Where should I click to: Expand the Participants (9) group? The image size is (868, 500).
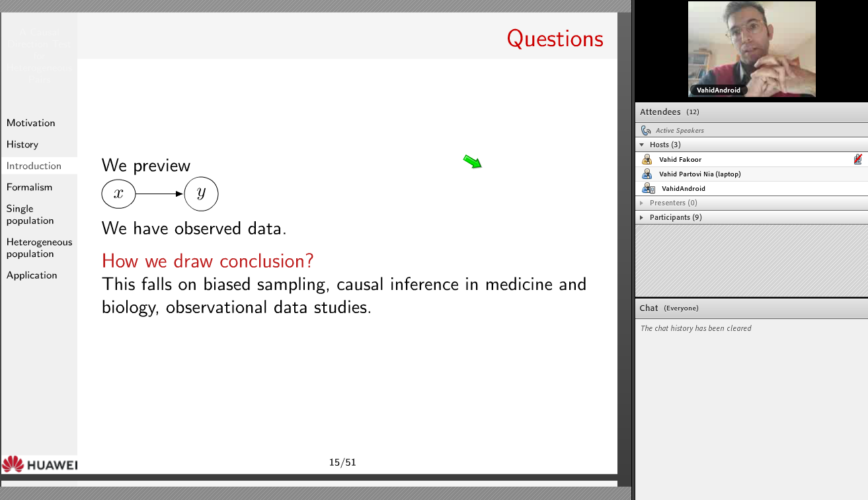[x=641, y=217]
